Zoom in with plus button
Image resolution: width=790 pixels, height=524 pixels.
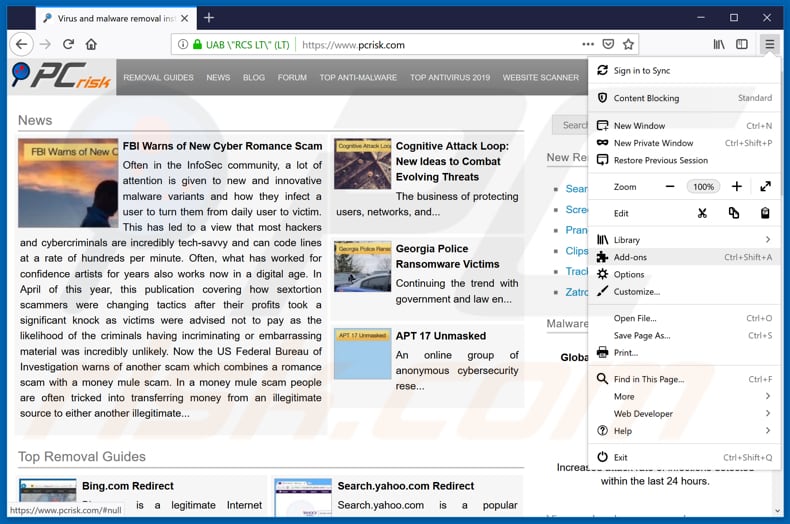737,186
